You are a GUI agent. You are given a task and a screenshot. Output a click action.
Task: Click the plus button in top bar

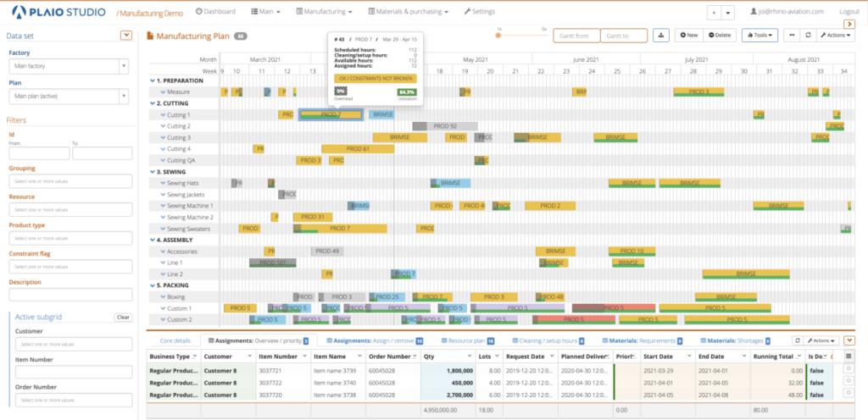714,12
